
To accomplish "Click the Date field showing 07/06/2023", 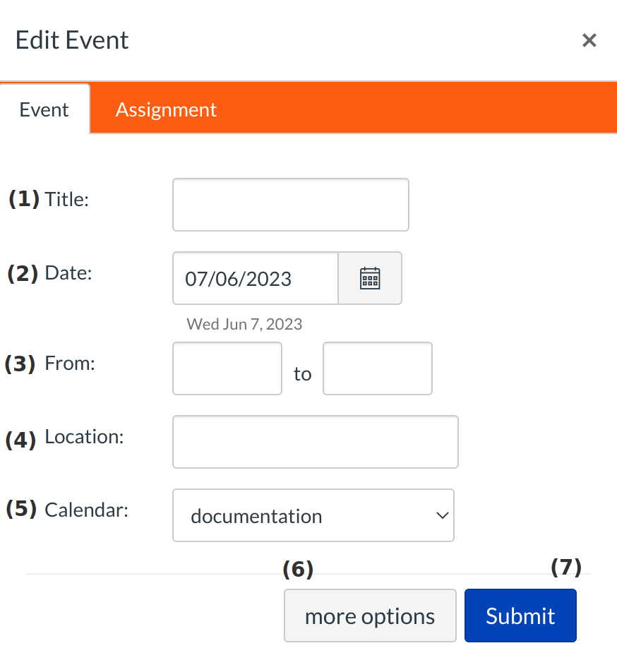I will [255, 278].
